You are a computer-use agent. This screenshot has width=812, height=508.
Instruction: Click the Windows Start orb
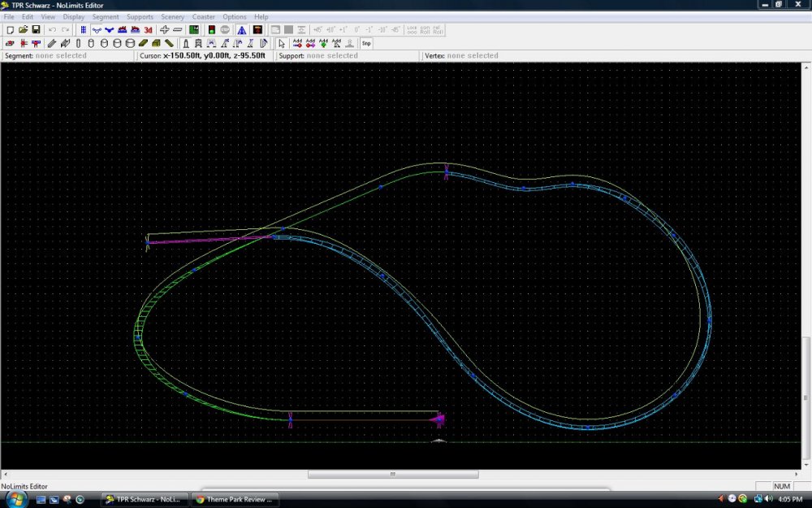point(16,498)
